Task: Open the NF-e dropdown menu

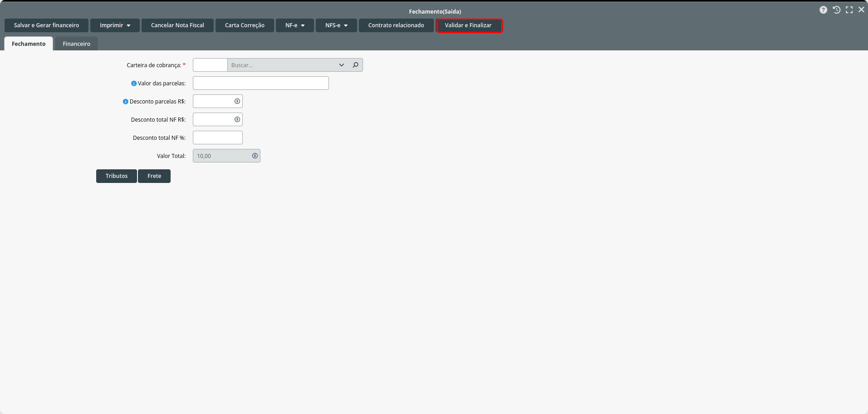Action: [x=295, y=25]
